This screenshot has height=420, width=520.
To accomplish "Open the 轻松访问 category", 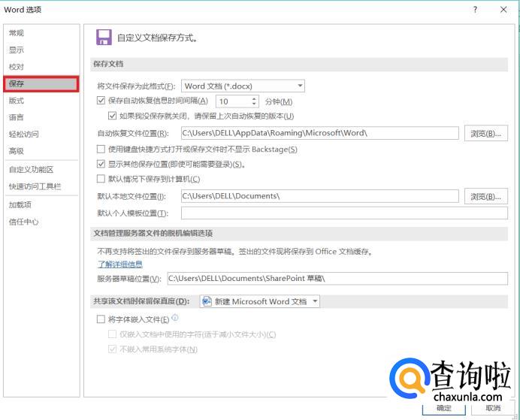I will pyautogui.click(x=24, y=134).
